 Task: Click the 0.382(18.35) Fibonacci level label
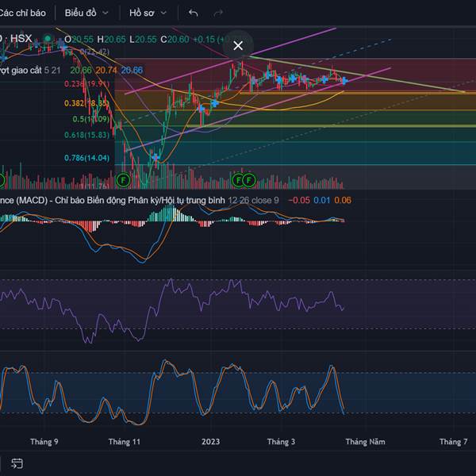[86, 103]
